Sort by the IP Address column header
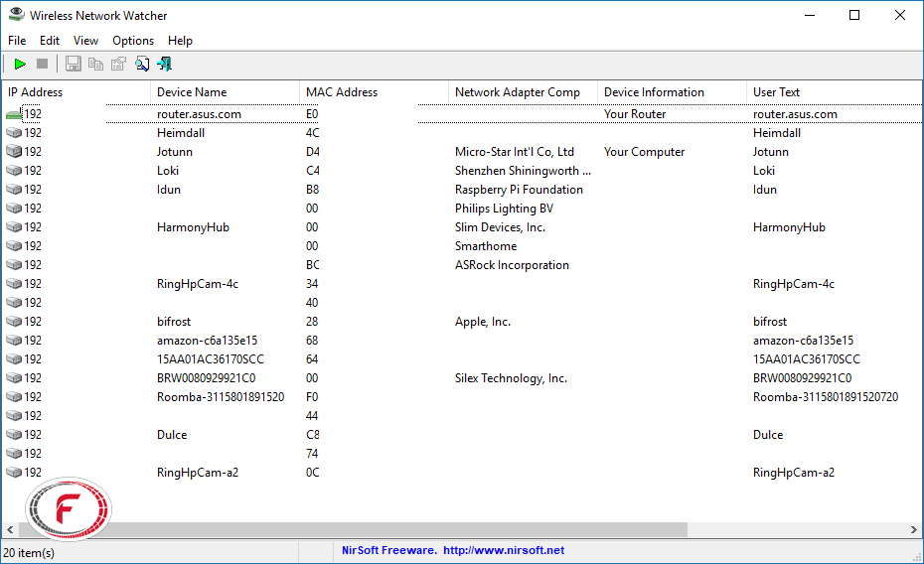The width and height of the screenshot is (924, 564). click(77, 91)
